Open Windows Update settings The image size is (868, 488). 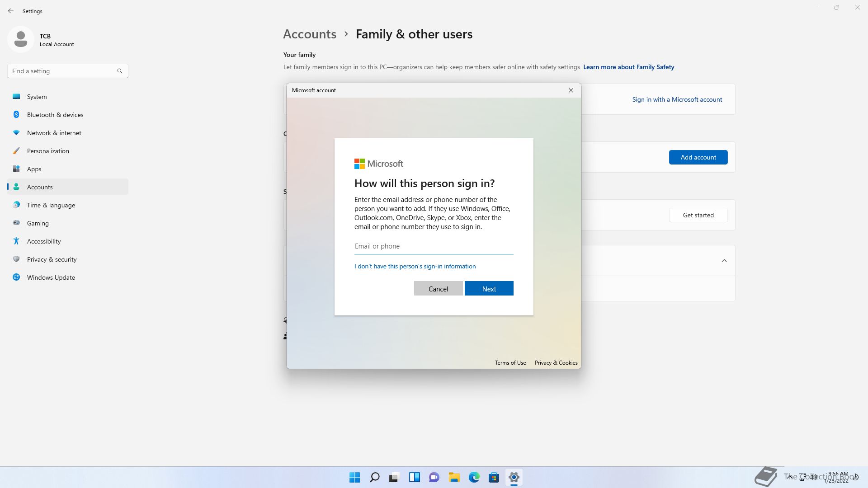coord(68,277)
